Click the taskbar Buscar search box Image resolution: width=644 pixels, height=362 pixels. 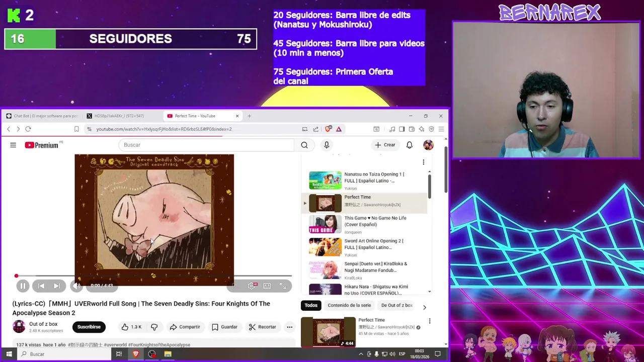click(x=63, y=354)
